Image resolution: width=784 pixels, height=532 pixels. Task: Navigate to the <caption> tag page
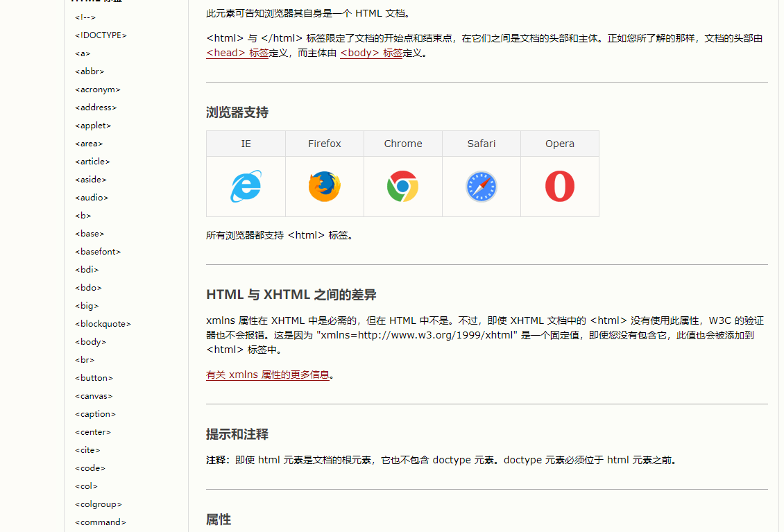pyautogui.click(x=95, y=413)
